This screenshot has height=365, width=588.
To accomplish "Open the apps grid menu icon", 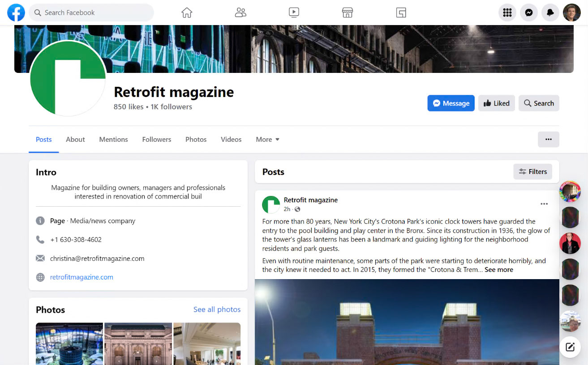I will tap(507, 13).
